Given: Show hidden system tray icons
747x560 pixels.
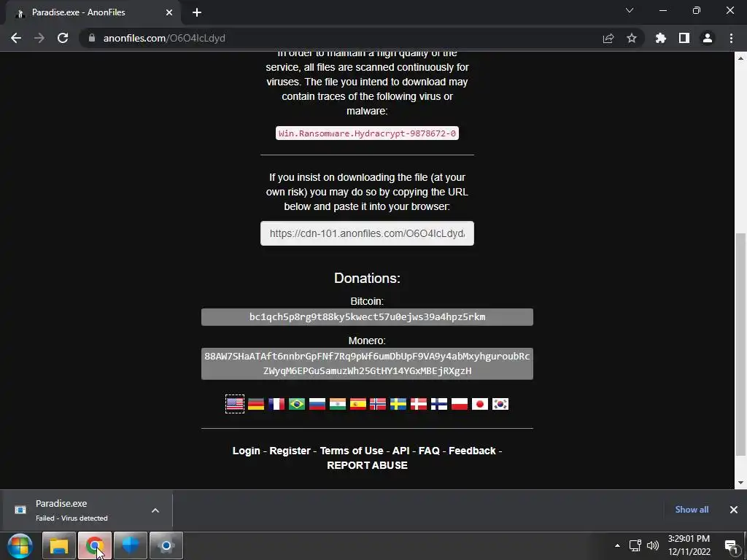Looking at the screenshot, I should (x=617, y=545).
